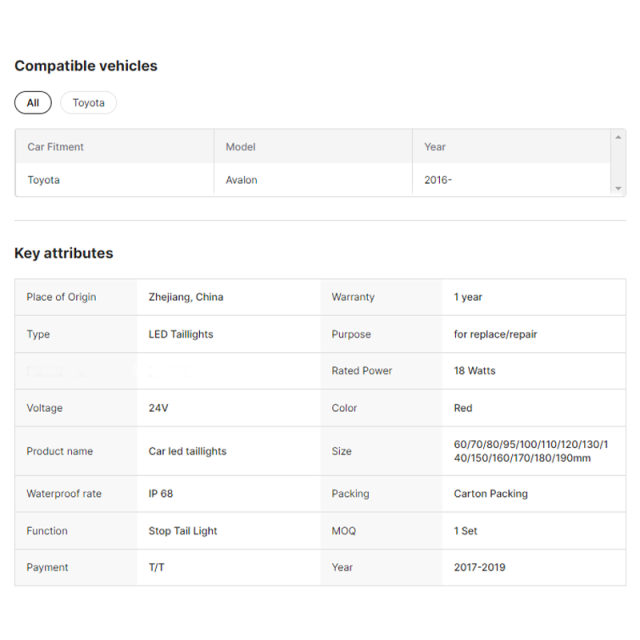Click the Stop Tail Light function value
This screenshot has height=640, width=640.
[x=183, y=531]
